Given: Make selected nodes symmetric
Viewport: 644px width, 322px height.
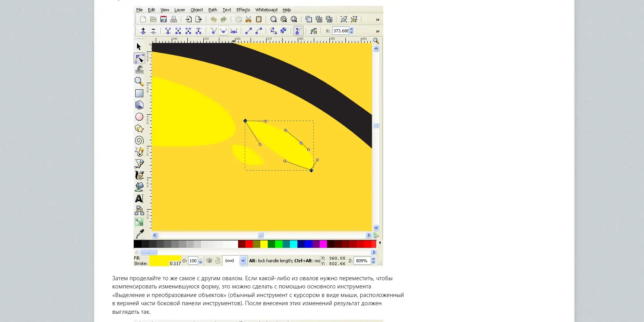Looking at the screenshot, I should [x=234, y=31].
